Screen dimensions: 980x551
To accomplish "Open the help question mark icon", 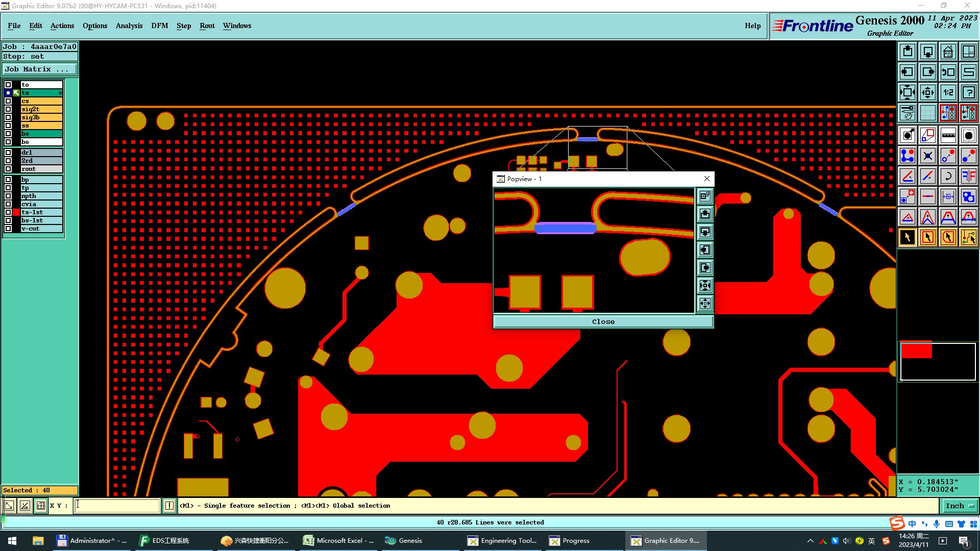I will 968,92.
